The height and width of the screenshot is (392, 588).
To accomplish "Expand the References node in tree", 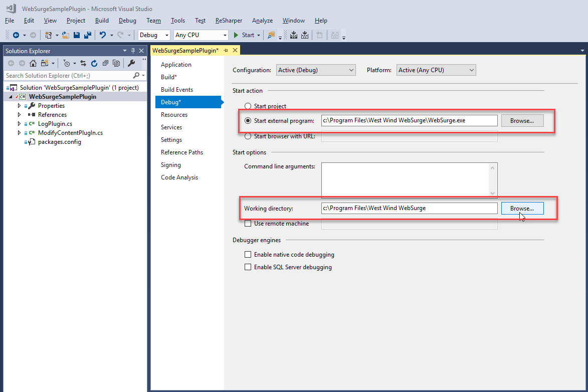I will (x=19, y=115).
